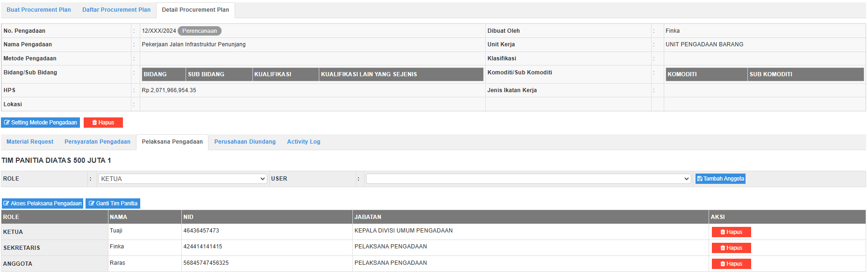The image size is (868, 276).
Task: Go to the Material Request tab
Action: coord(30,142)
